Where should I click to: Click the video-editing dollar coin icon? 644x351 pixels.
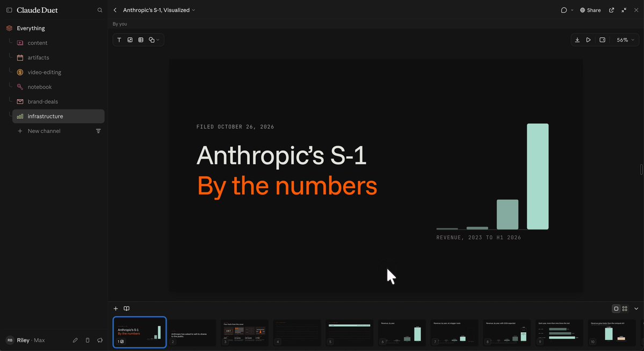point(20,73)
